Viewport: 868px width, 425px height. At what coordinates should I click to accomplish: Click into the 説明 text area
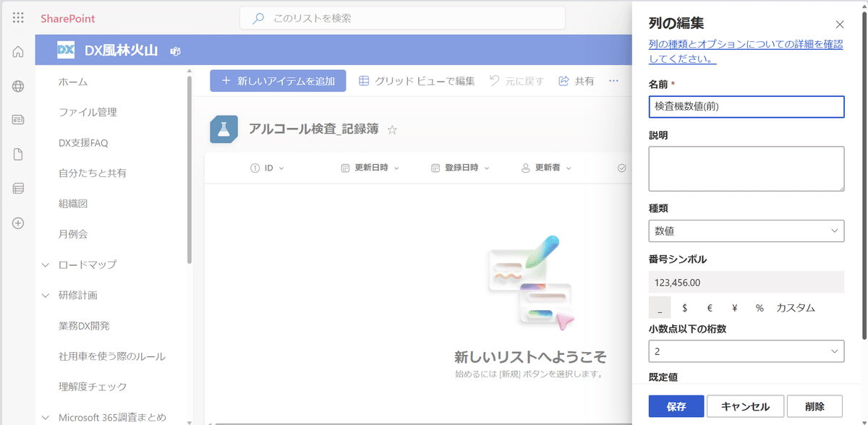746,168
